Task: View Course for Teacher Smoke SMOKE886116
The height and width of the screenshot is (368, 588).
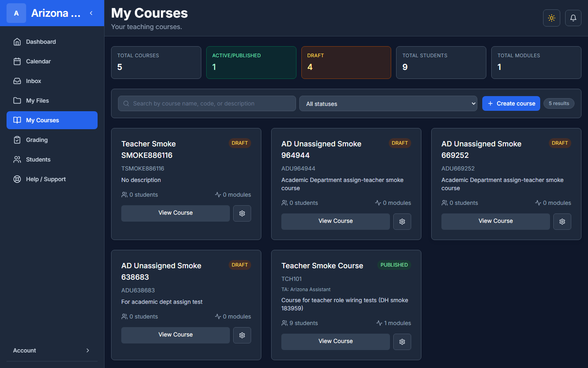Action: click(176, 213)
